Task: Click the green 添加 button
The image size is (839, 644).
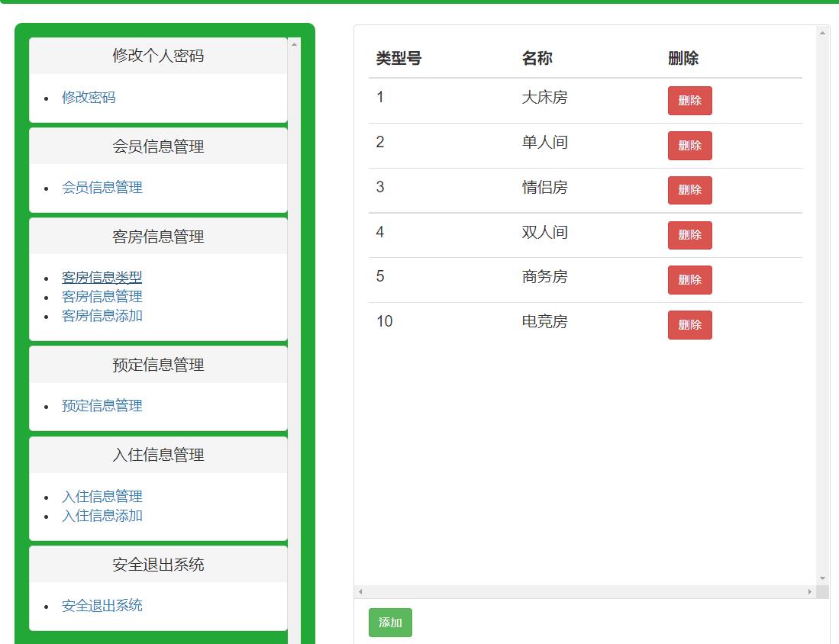Action: point(390,623)
